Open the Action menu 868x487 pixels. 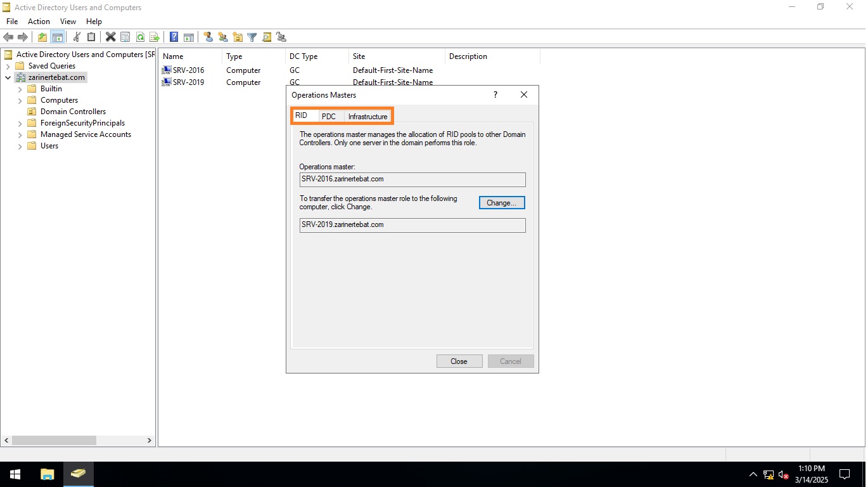pyautogui.click(x=39, y=22)
